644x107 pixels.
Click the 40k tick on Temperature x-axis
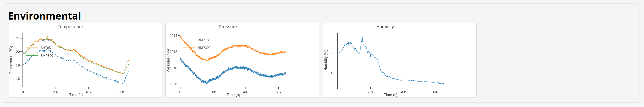tap(88, 92)
